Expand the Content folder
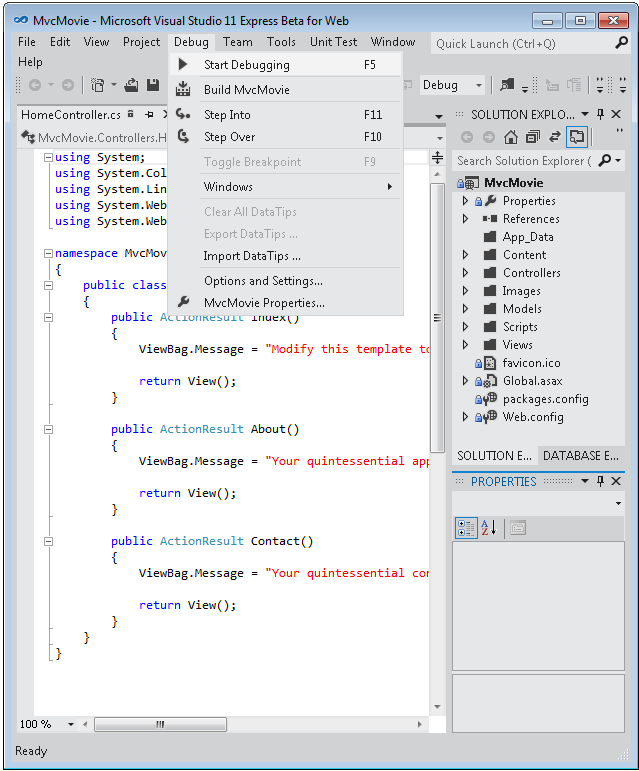The width and height of the screenshot is (639, 771). click(465, 255)
